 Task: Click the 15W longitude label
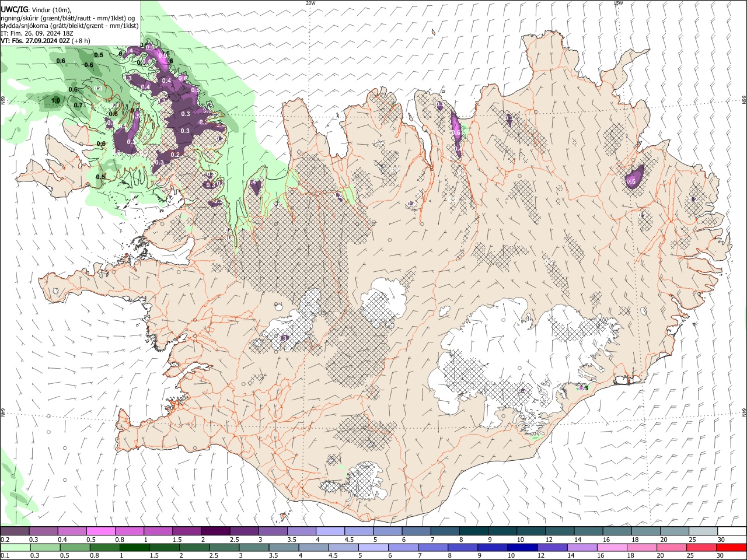pos(618,3)
